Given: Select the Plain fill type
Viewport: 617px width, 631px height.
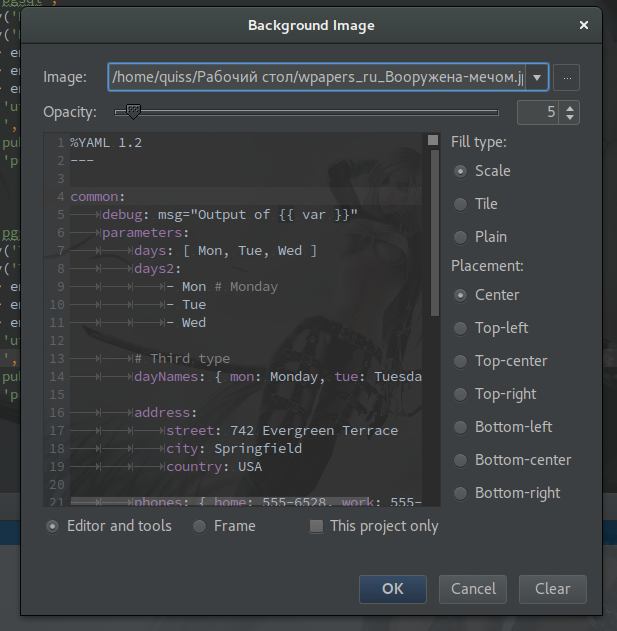Looking at the screenshot, I should 460,237.
